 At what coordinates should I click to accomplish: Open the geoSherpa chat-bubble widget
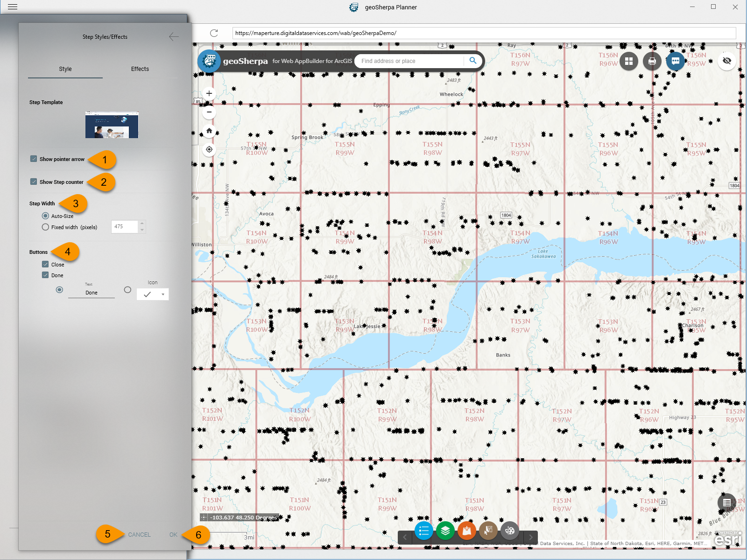[x=676, y=61]
